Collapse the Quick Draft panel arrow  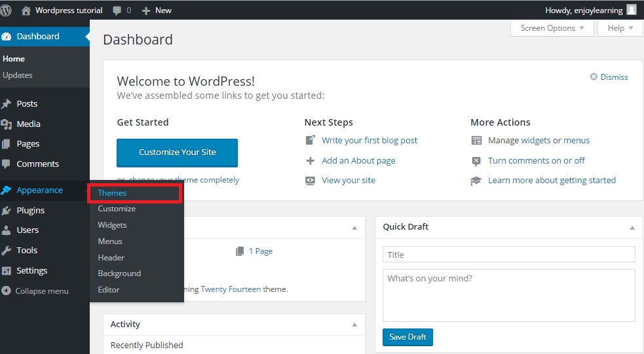point(632,228)
